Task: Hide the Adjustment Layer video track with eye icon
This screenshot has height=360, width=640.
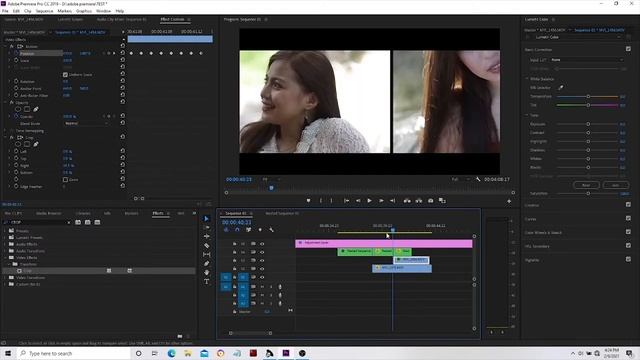Action: 262,244
